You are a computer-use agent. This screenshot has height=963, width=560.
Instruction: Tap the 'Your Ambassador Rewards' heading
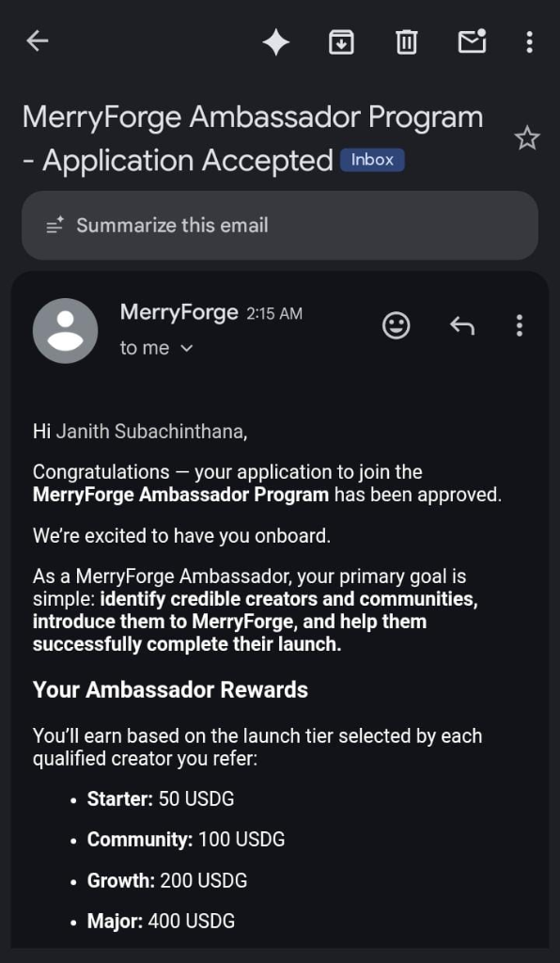coord(170,689)
